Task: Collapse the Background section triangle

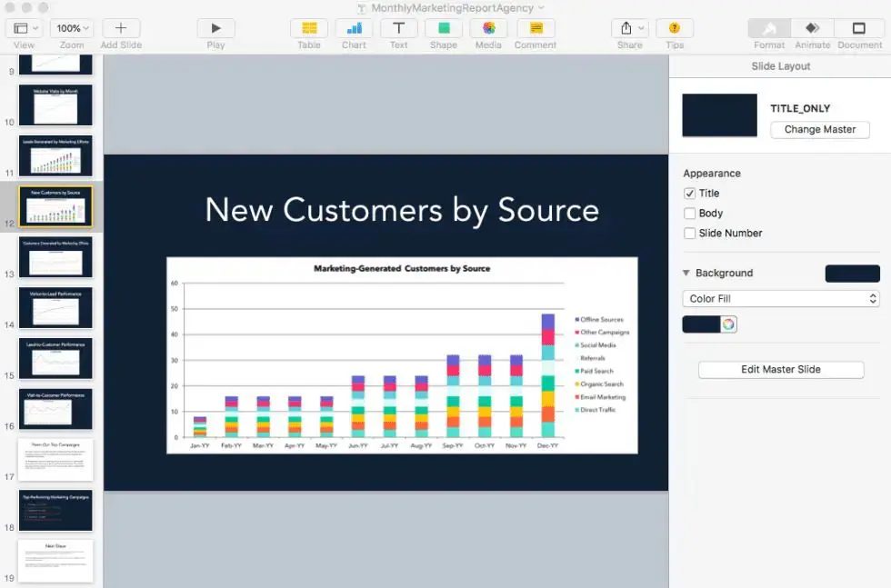Action: click(686, 274)
